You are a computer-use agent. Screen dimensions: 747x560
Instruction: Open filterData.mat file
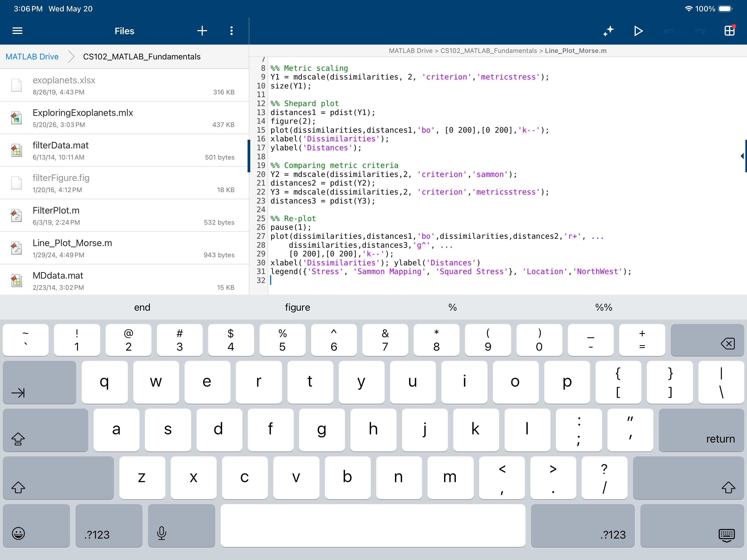click(x=124, y=151)
